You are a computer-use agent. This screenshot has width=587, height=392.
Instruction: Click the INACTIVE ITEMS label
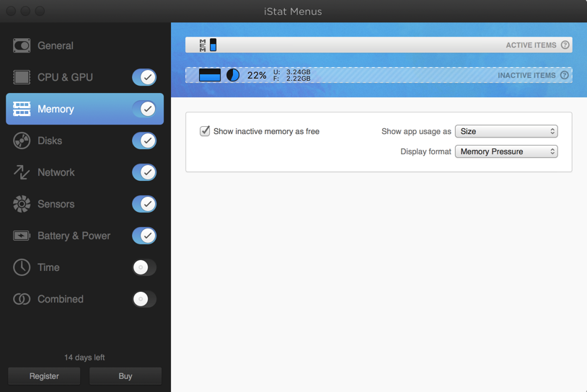coord(526,75)
